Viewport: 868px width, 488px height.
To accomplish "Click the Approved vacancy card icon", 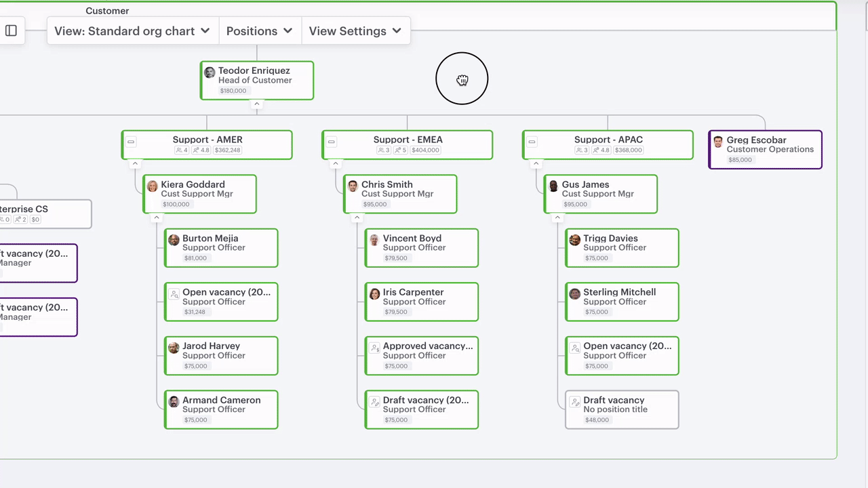I will [374, 348].
